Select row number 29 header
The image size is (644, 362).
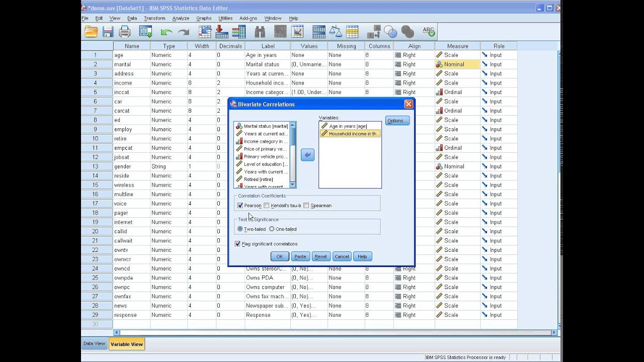(97, 315)
